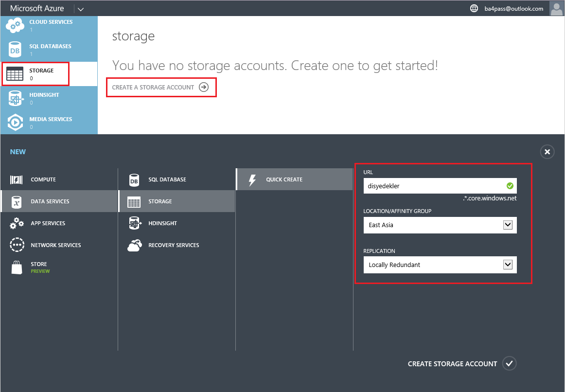The image size is (565, 392).
Task: Click the SQL Database DB icon in New panel
Action: point(134,180)
